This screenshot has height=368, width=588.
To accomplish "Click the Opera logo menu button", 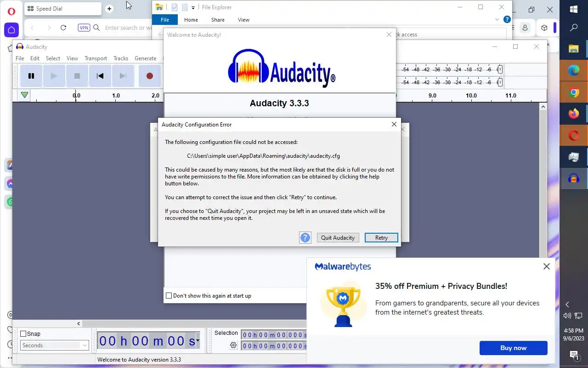I will pos(11,11).
